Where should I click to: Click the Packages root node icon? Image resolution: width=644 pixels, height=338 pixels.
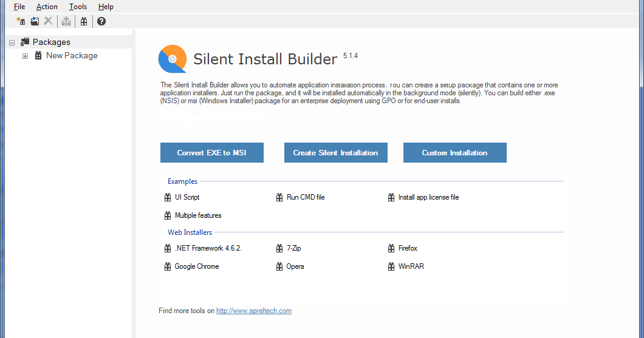[x=25, y=42]
